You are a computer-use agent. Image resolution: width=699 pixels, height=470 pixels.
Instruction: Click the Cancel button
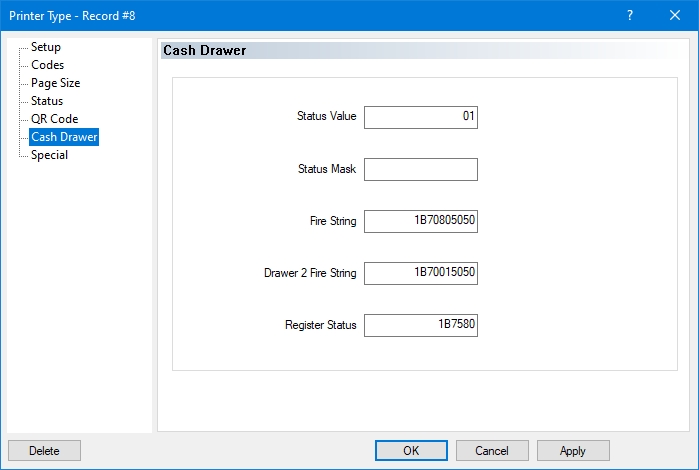(492, 451)
